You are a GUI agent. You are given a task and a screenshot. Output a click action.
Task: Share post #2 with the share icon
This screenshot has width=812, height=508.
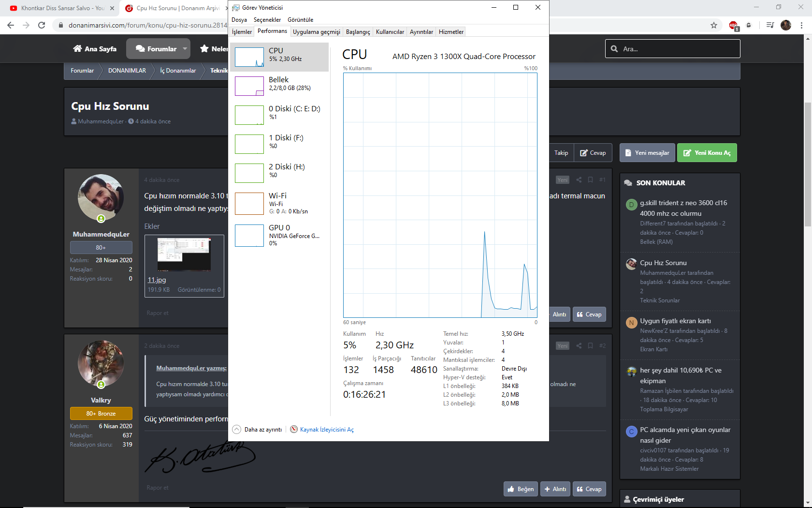[579, 345]
